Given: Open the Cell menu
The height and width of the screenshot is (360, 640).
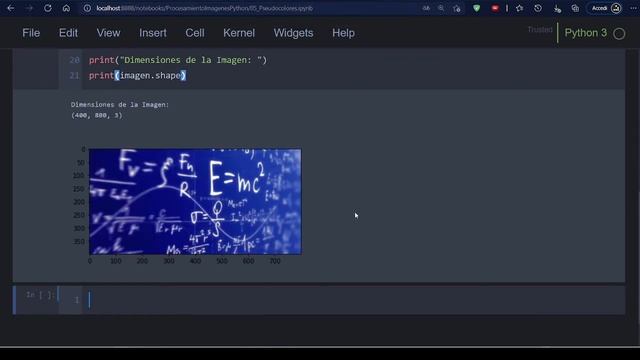Looking at the screenshot, I should click(195, 33).
